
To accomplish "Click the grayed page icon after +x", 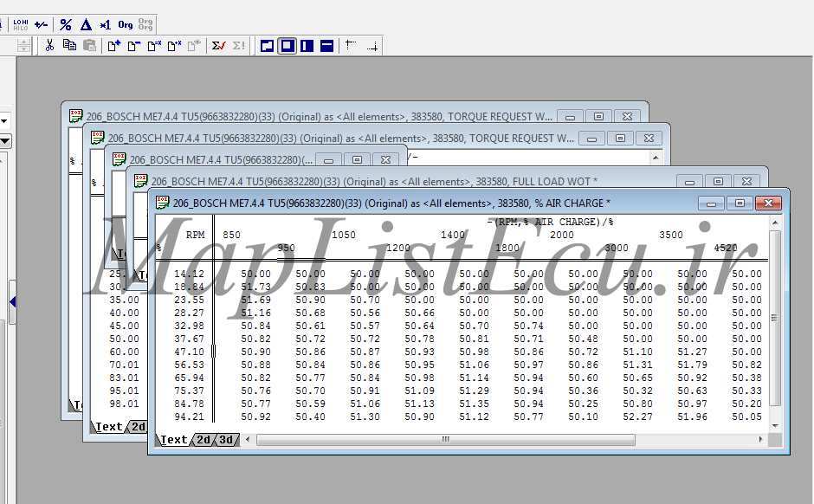I will [194, 46].
